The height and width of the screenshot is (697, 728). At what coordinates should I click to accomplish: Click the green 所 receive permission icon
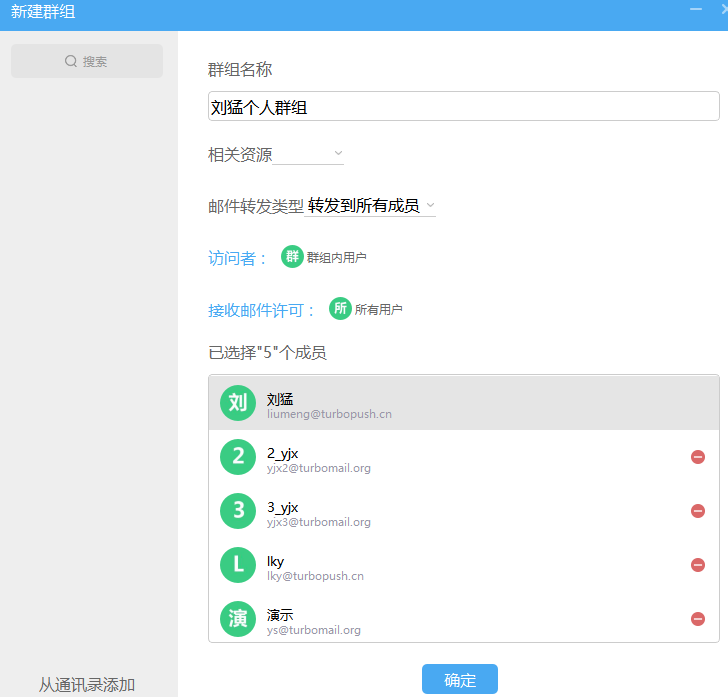coord(340,309)
